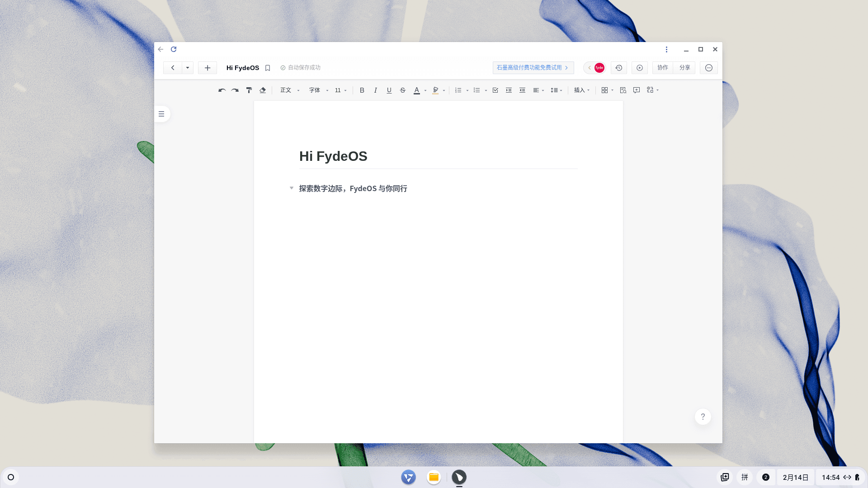Toggle strikethrough formatting
This screenshot has width=868, height=488.
pos(402,90)
